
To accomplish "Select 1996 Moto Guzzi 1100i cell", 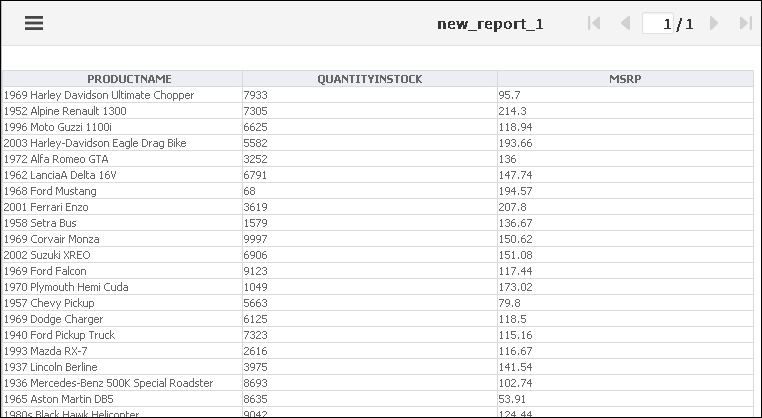I will click(122, 127).
